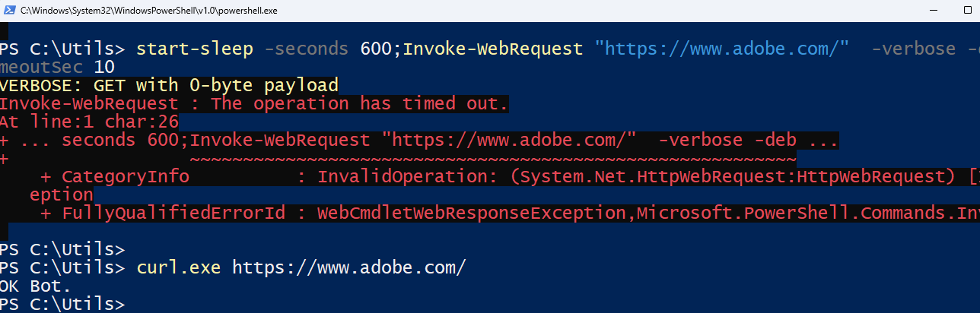
Task: Click the -verbose parameter on first line
Action: pyautogui.click(x=913, y=49)
